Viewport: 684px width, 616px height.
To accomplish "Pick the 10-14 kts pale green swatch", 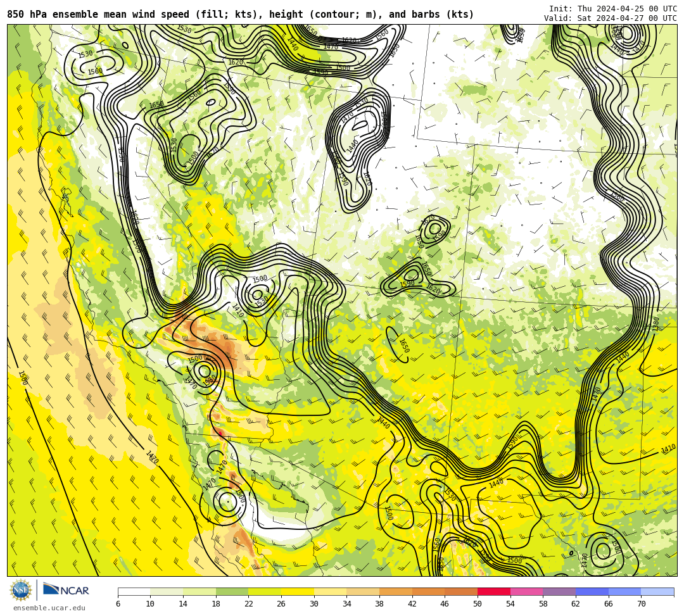I will tap(167, 591).
